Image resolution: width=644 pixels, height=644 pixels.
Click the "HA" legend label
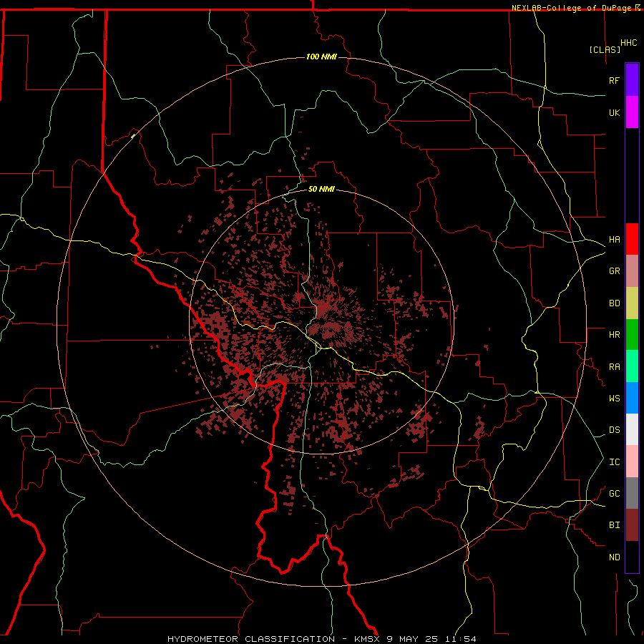[614, 239]
